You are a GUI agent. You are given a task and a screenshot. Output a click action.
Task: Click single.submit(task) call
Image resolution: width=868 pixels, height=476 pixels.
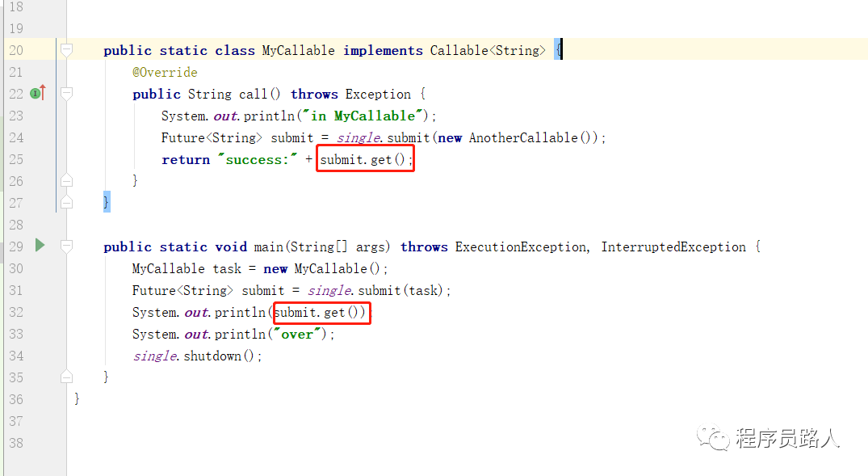tap(376, 290)
